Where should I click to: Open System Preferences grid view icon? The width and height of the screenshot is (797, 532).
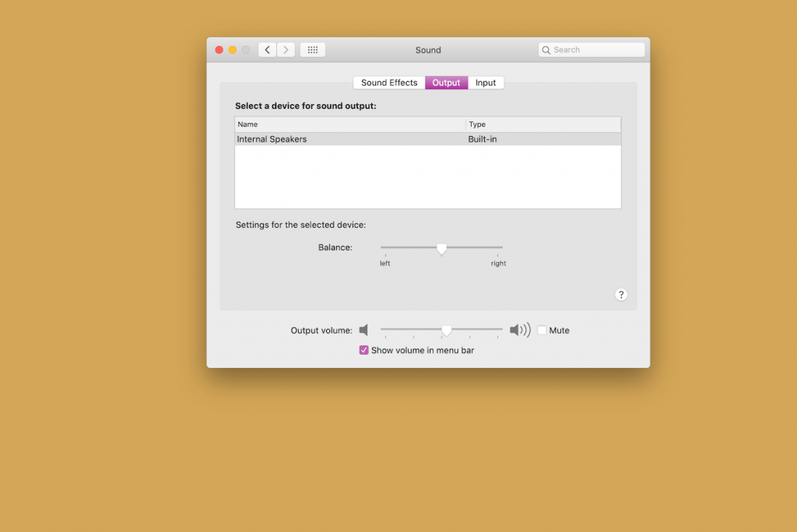pos(312,49)
